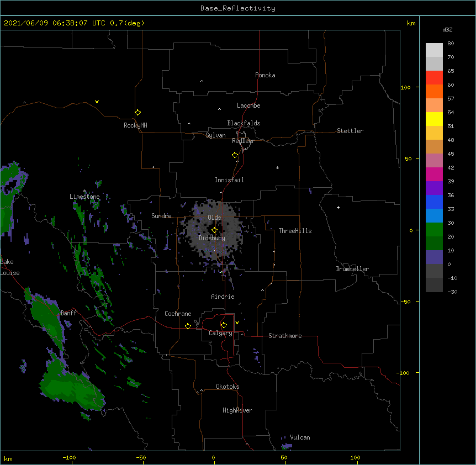Click the yellow v marker northwest of RockyMH
This screenshot has height=465, width=476.
pyautogui.click(x=97, y=102)
